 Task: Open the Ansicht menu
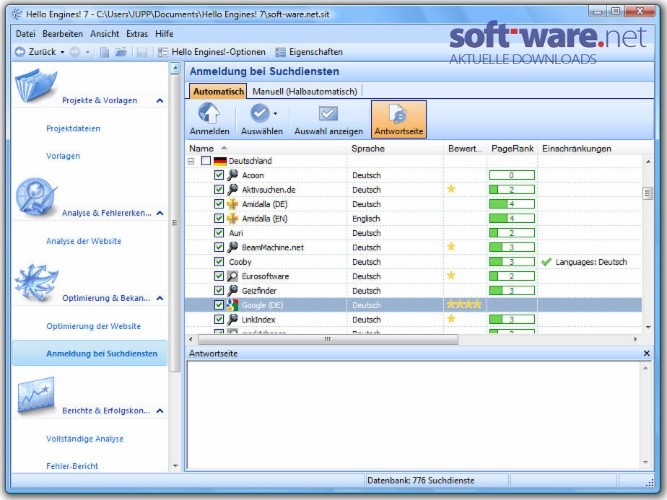click(105, 34)
